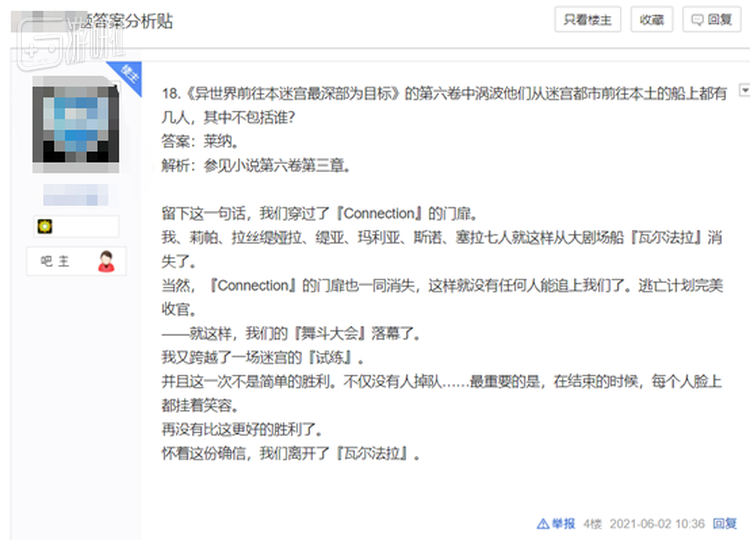Click the 吧主 moderator label
Viewport: 750px width, 540px height.
pyautogui.click(x=62, y=261)
